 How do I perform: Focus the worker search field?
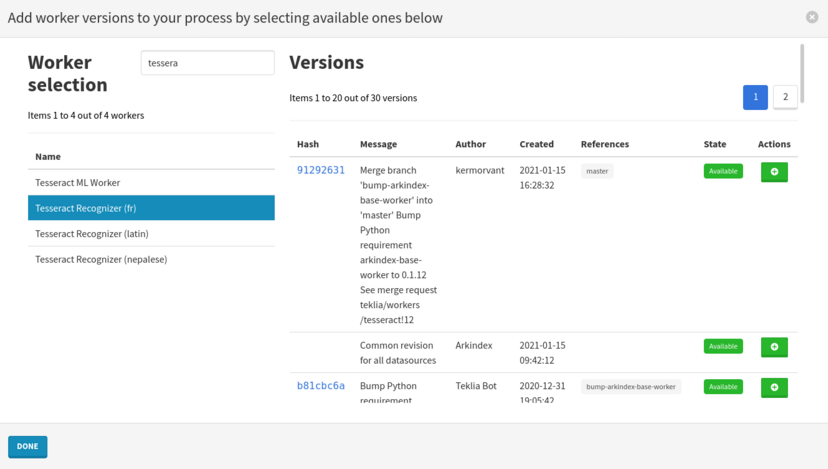(x=207, y=63)
